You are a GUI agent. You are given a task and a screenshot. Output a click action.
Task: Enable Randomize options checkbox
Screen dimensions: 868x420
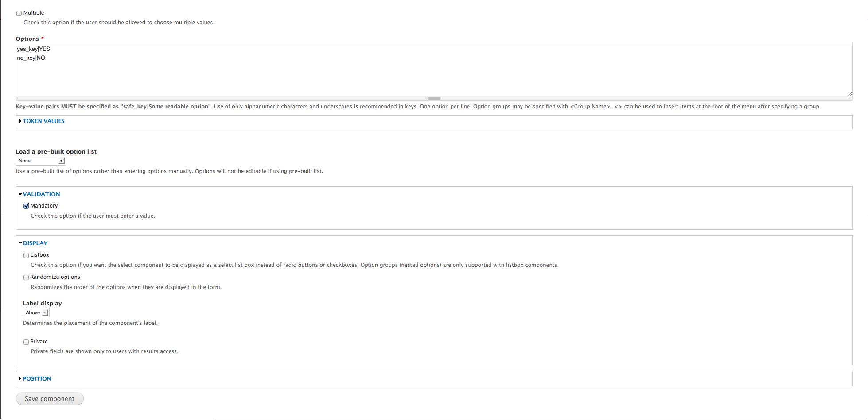pos(26,277)
